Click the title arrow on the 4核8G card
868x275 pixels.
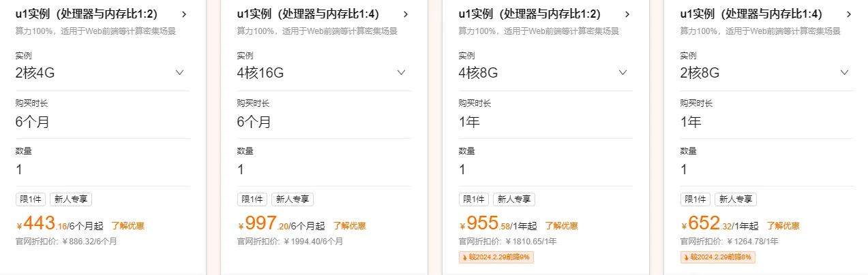coord(627,14)
